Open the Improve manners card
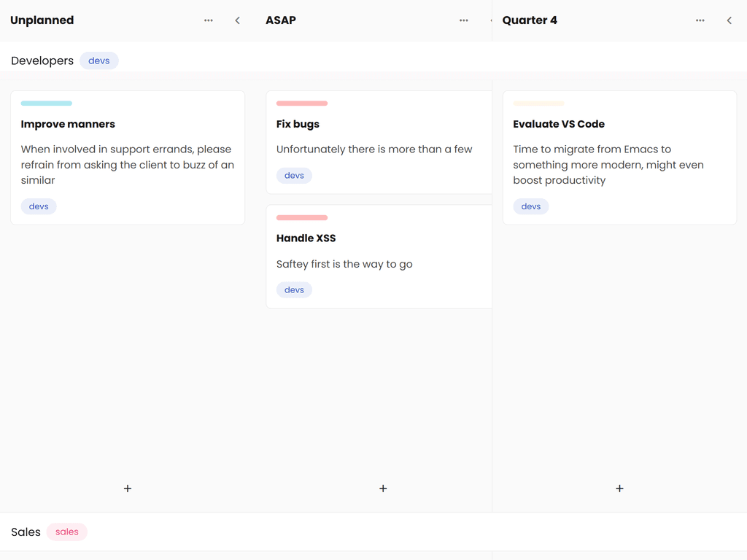Screen dimensions: 747x560 (x=68, y=124)
